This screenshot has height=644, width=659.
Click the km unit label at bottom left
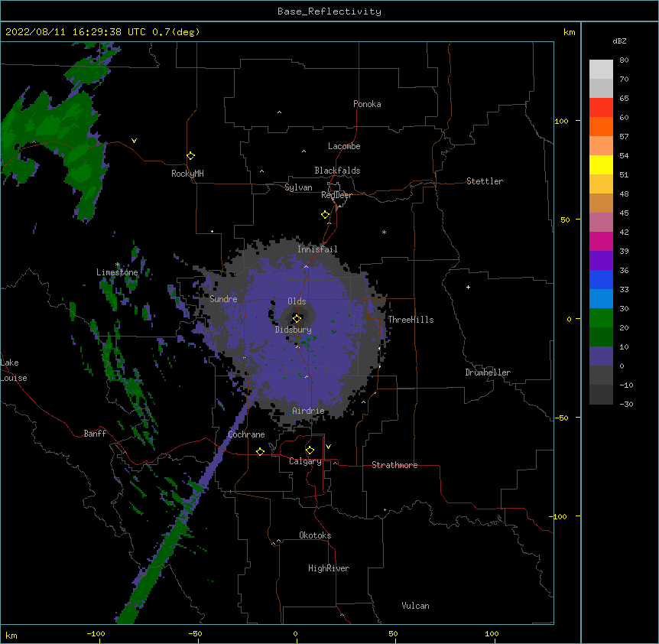11,635
